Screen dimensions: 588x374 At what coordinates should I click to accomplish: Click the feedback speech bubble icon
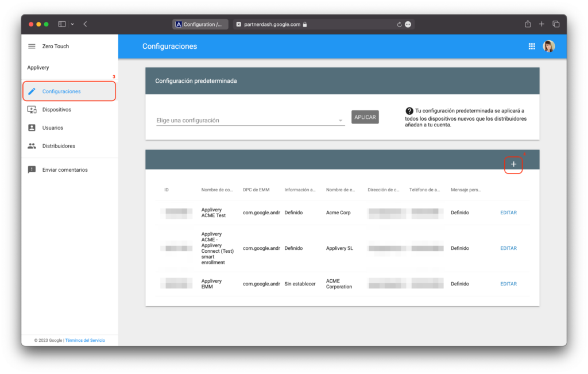pos(32,169)
